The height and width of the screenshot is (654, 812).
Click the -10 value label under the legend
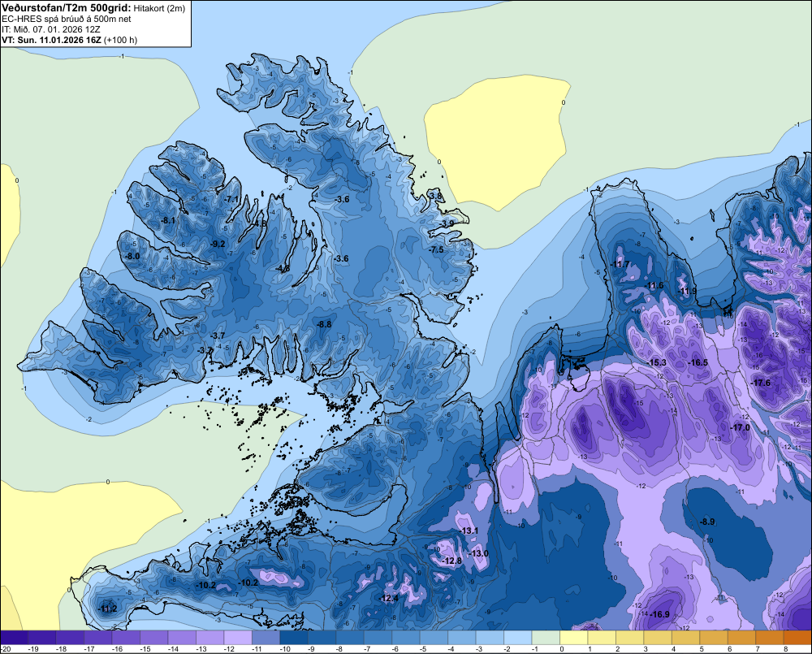click(x=284, y=649)
